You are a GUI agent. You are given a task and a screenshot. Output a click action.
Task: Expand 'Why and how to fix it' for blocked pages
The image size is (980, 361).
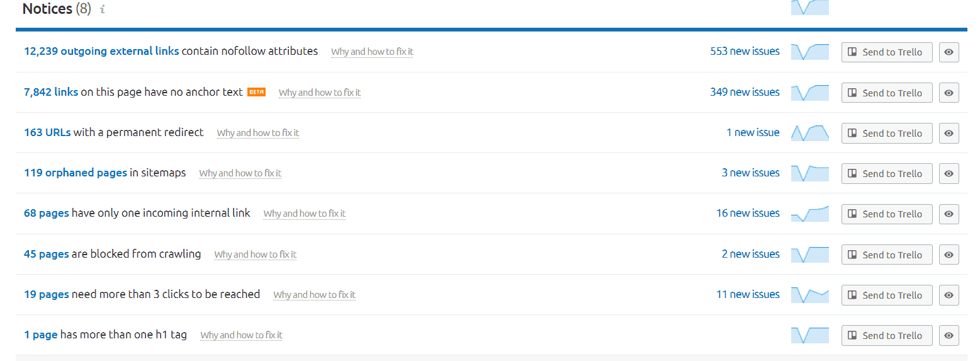point(255,255)
